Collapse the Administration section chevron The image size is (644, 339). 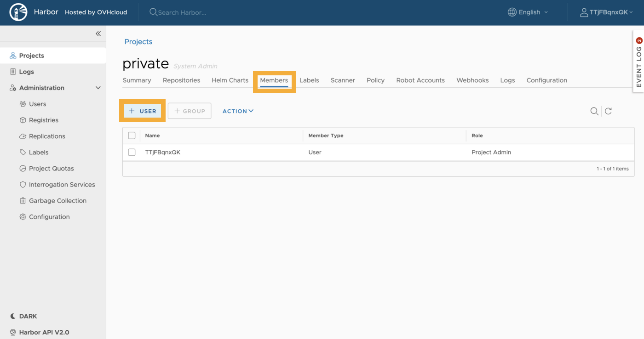(98, 88)
